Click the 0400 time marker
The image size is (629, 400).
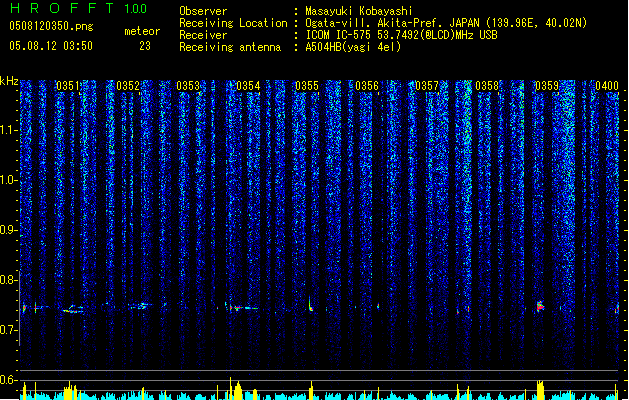pyautogui.click(x=607, y=86)
